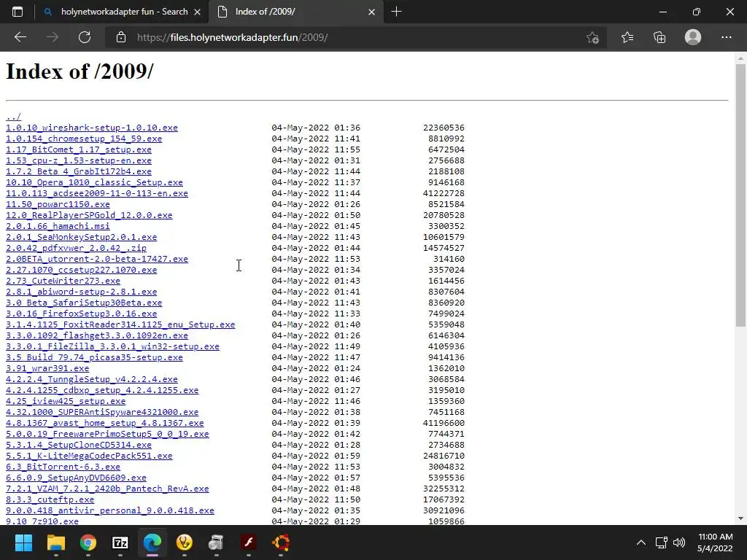Go to parent directory ../ link
The width and height of the screenshot is (747, 560).
pos(13,117)
